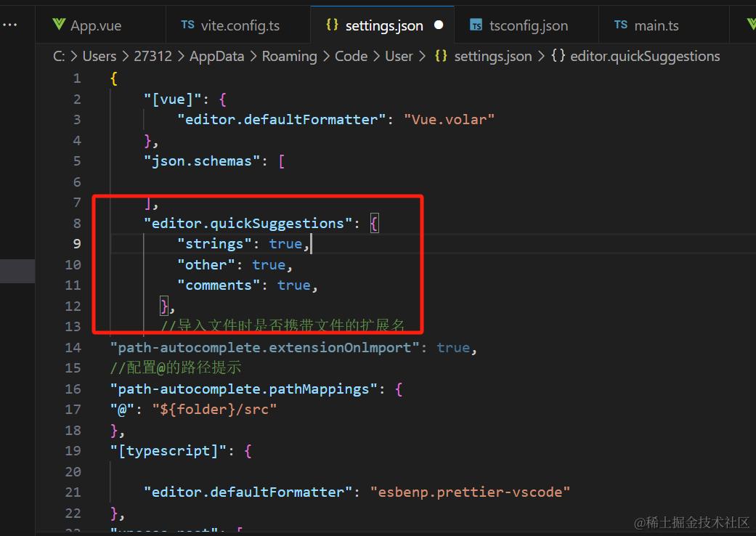This screenshot has width=756, height=536.
Task: Open the AppData breadcrumb folder
Action: tap(216, 57)
